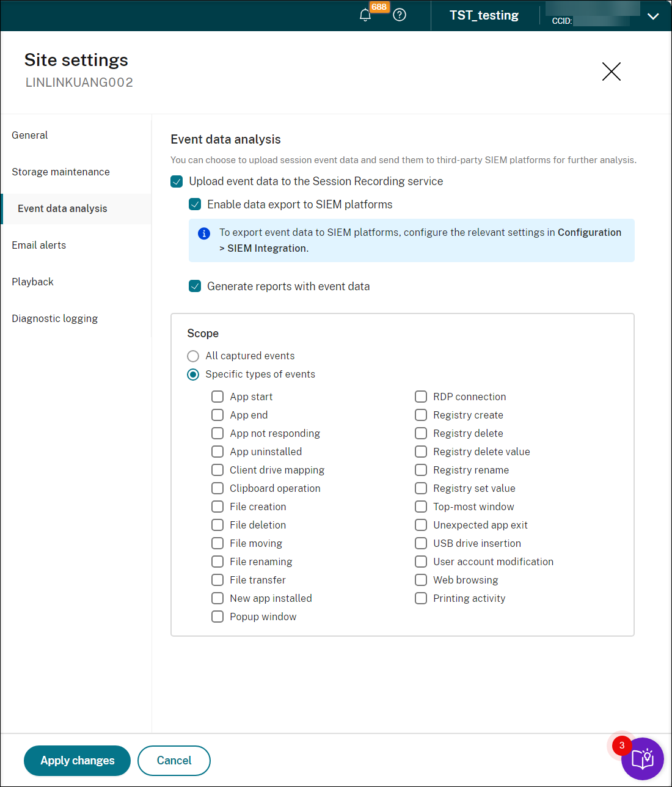Open the notifications bell
The width and height of the screenshot is (672, 787).
click(x=365, y=15)
